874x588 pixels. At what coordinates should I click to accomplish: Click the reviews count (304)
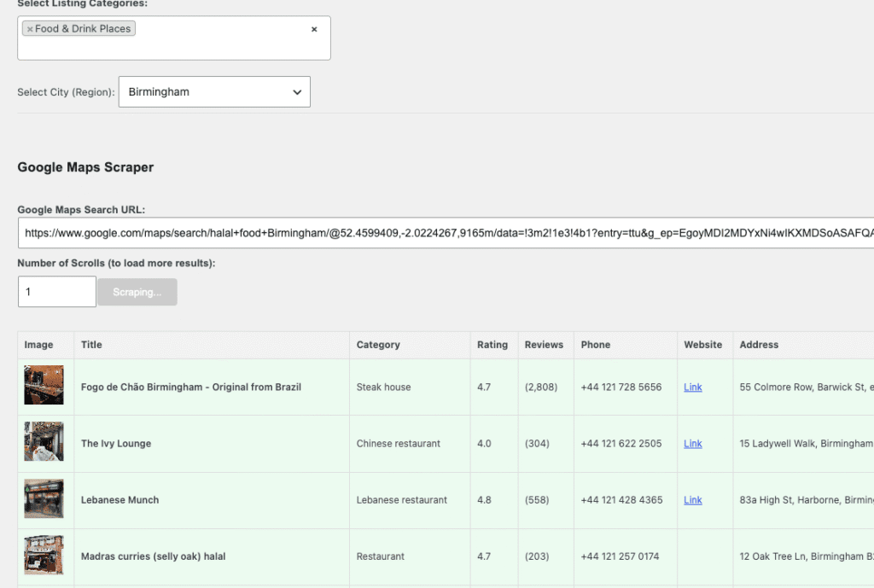(537, 444)
